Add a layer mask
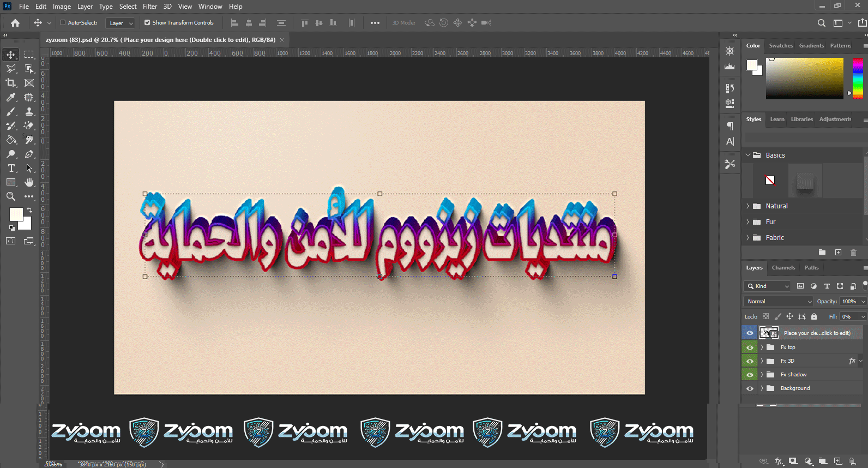The width and height of the screenshot is (868, 468). pos(793,461)
